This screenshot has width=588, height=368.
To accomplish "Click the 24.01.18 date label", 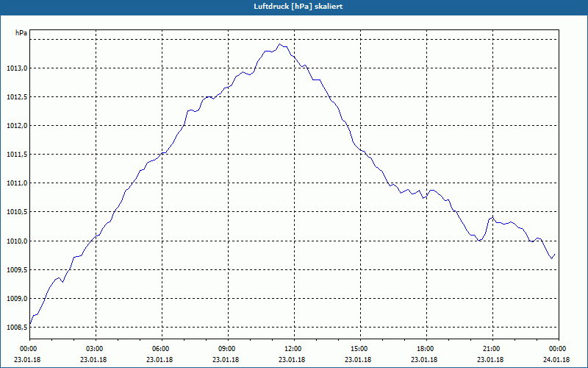I will tap(556, 360).
